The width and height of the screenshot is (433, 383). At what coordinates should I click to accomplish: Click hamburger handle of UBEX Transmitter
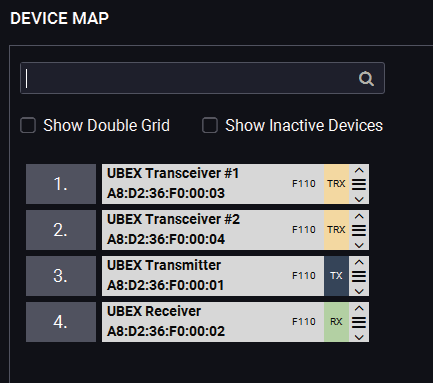pos(359,276)
